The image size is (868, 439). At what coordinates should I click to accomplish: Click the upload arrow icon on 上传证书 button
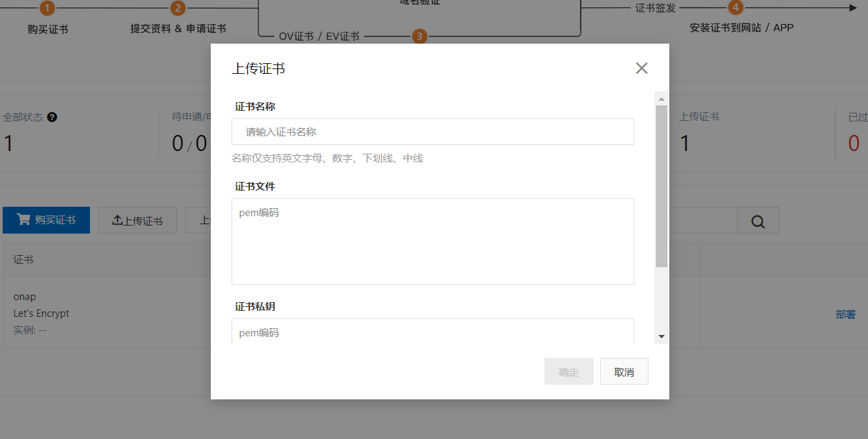(117, 220)
